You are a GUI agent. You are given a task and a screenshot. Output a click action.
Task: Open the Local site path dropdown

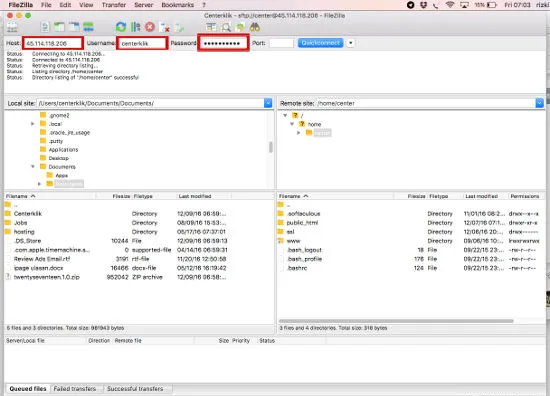pyautogui.click(x=268, y=103)
